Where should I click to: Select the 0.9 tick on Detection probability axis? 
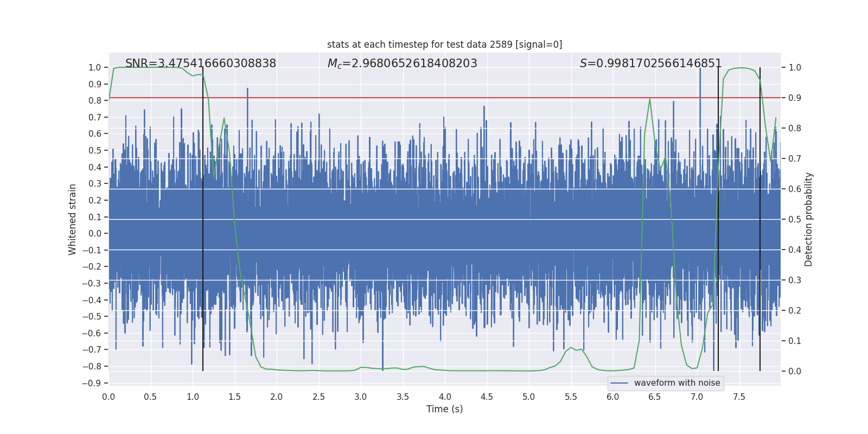coord(795,98)
